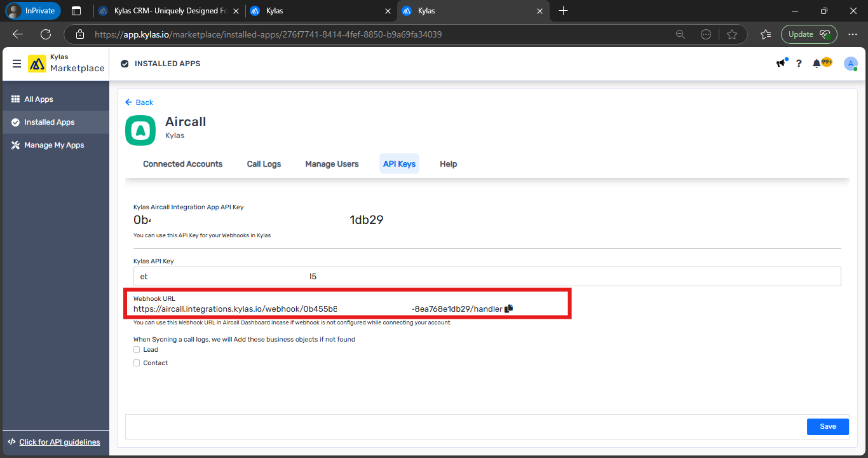Enable the Contact checkbox

[x=137, y=363]
